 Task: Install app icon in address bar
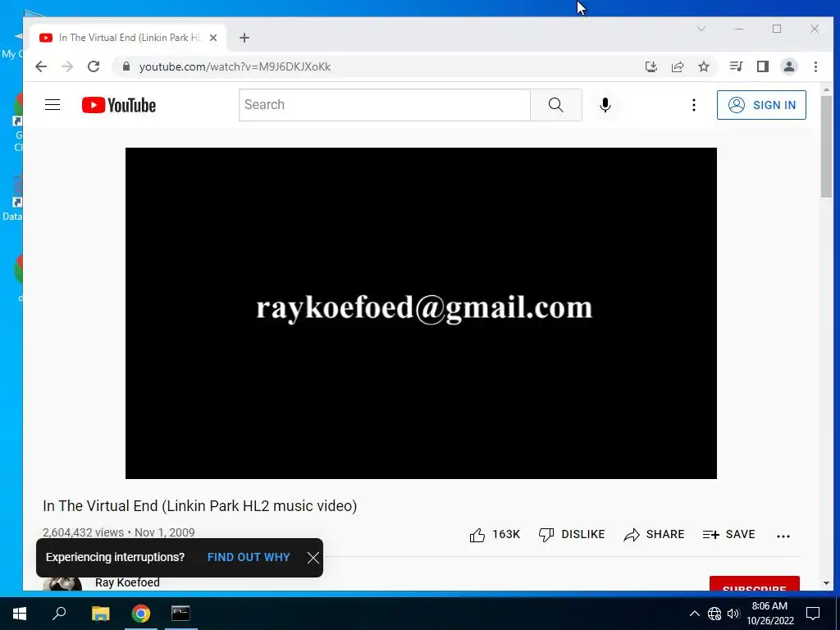coord(651,66)
